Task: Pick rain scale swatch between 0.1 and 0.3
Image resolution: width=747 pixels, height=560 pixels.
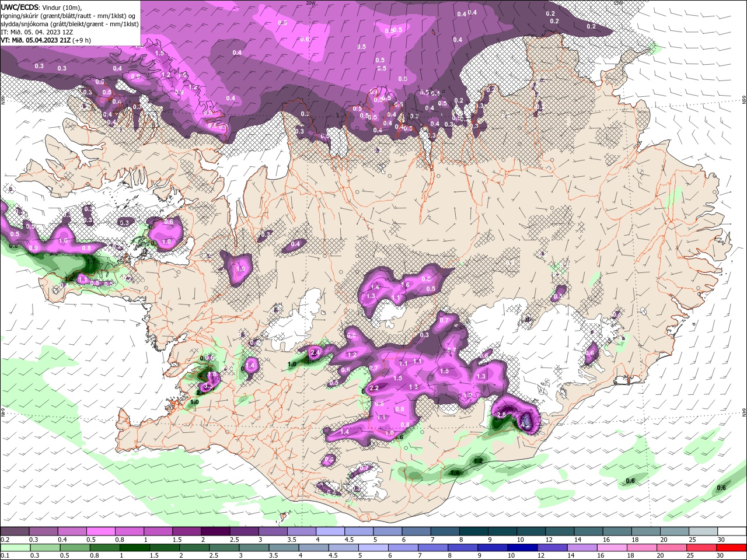Action: point(15,548)
